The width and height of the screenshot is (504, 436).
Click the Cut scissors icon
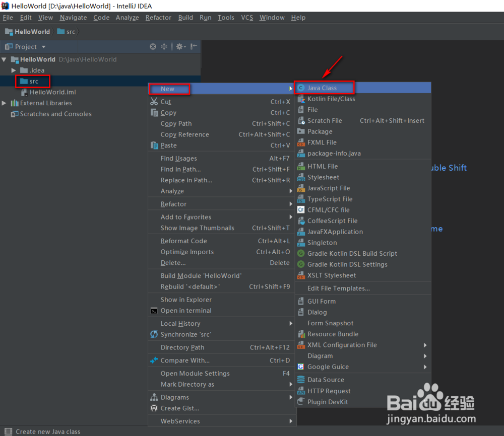(154, 102)
